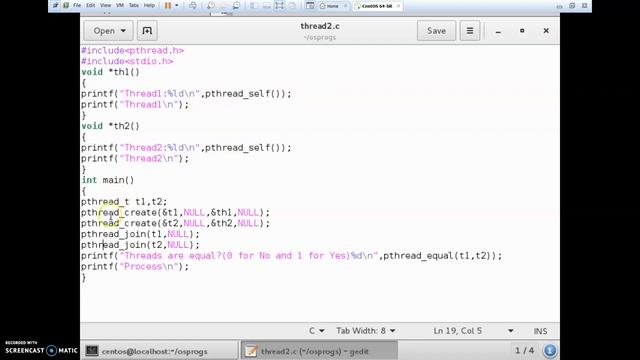Viewport: 640px width, 360px height.
Task: Click the notification indicator in taskbar
Action: pos(550,350)
